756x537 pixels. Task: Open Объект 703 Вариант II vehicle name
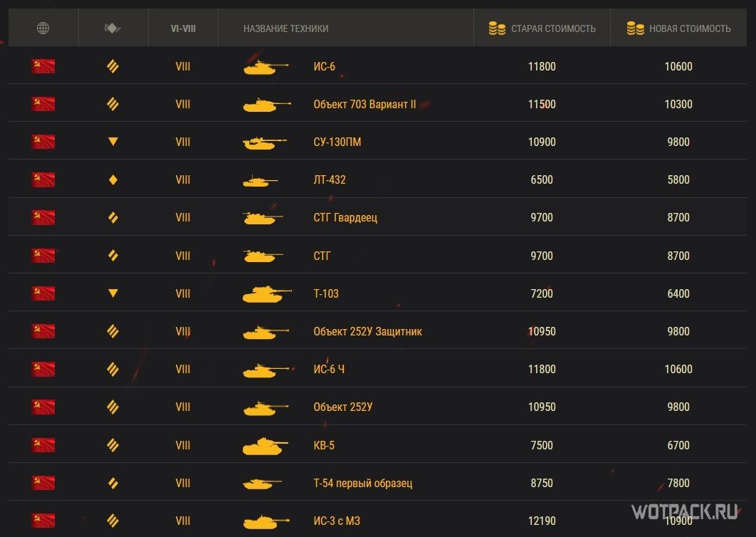(x=364, y=104)
